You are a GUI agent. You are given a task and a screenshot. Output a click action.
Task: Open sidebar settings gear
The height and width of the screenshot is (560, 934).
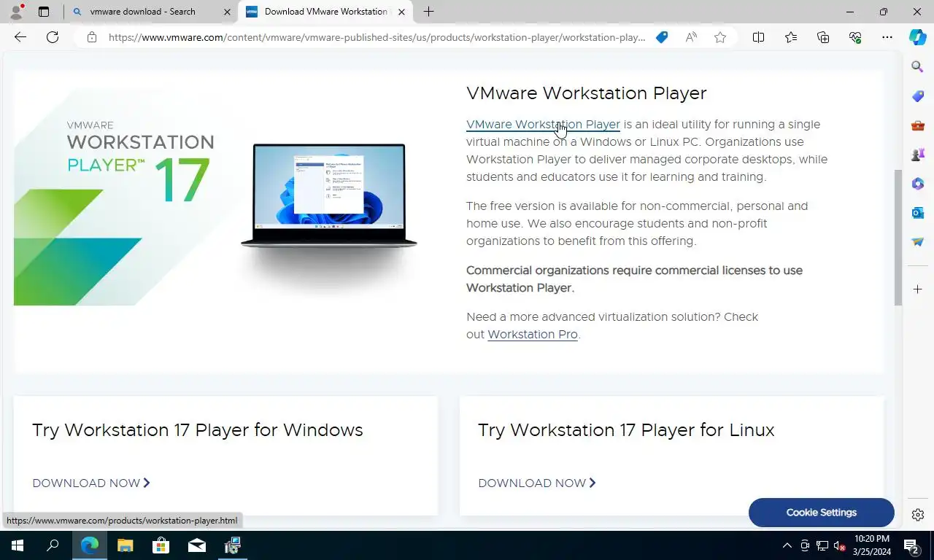point(918,515)
